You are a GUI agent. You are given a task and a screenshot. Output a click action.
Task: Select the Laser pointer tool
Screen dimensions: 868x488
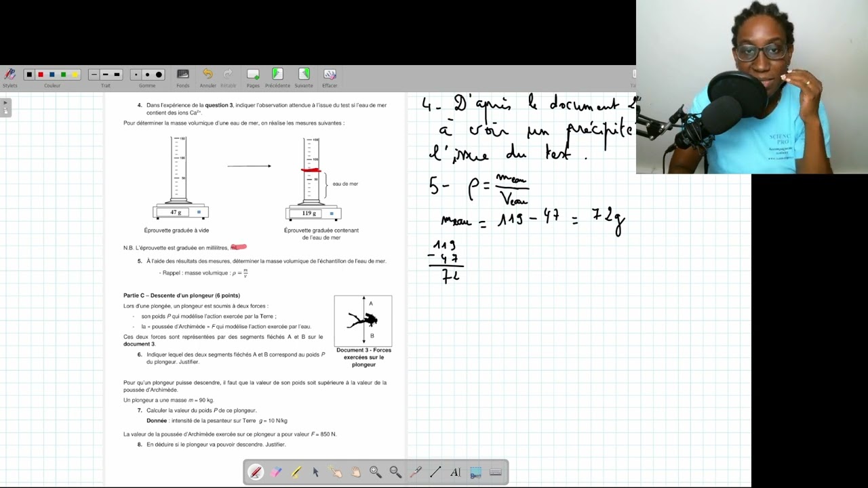pos(416,472)
